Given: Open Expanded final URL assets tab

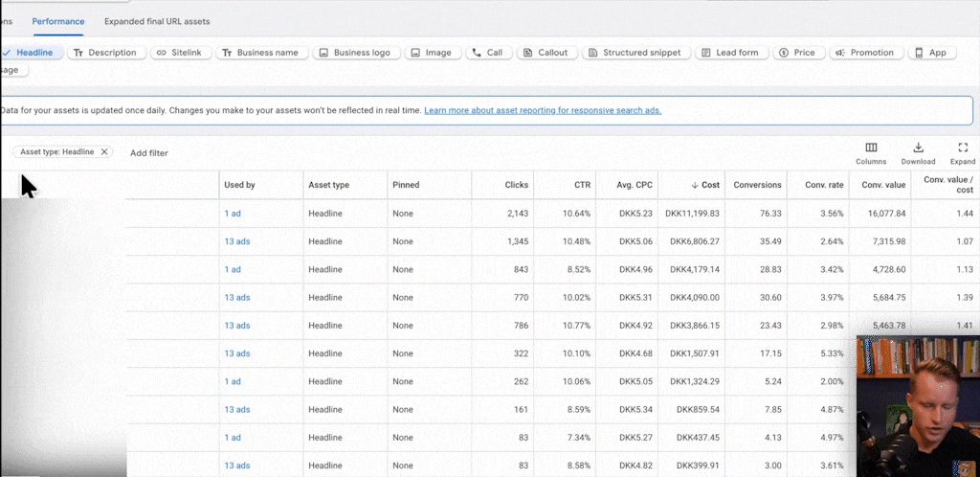Looking at the screenshot, I should point(157,21).
